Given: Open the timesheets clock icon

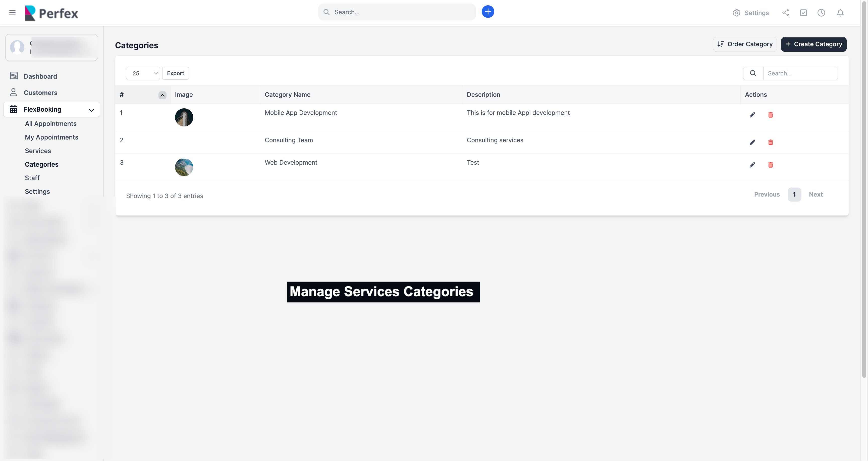Looking at the screenshot, I should click(821, 13).
